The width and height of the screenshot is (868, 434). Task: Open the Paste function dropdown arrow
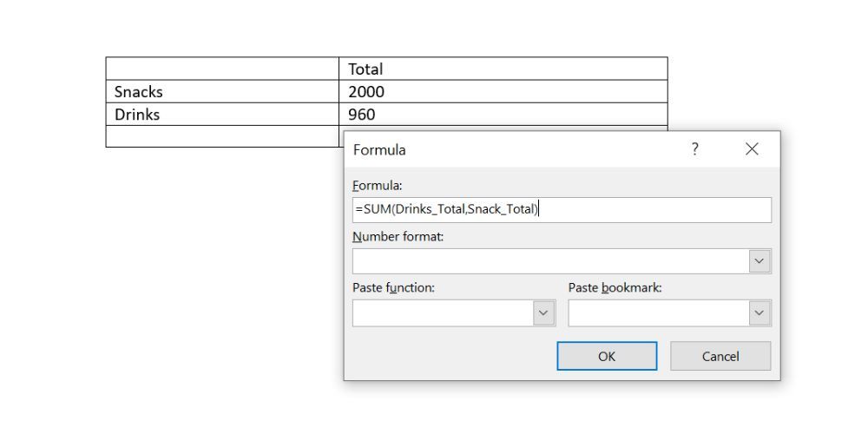coord(544,313)
